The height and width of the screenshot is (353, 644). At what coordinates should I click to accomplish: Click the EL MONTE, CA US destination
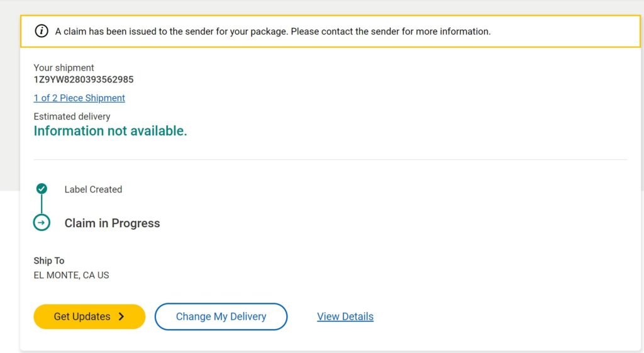[71, 275]
